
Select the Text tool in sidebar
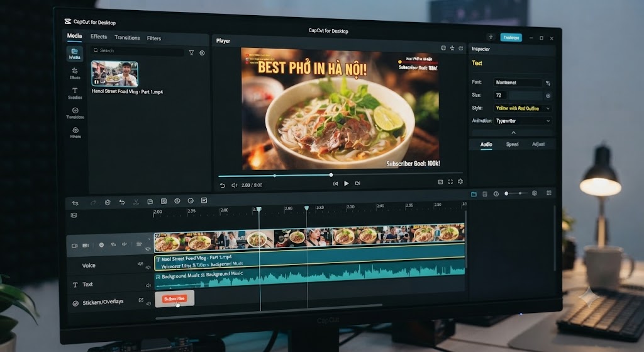[x=75, y=93]
